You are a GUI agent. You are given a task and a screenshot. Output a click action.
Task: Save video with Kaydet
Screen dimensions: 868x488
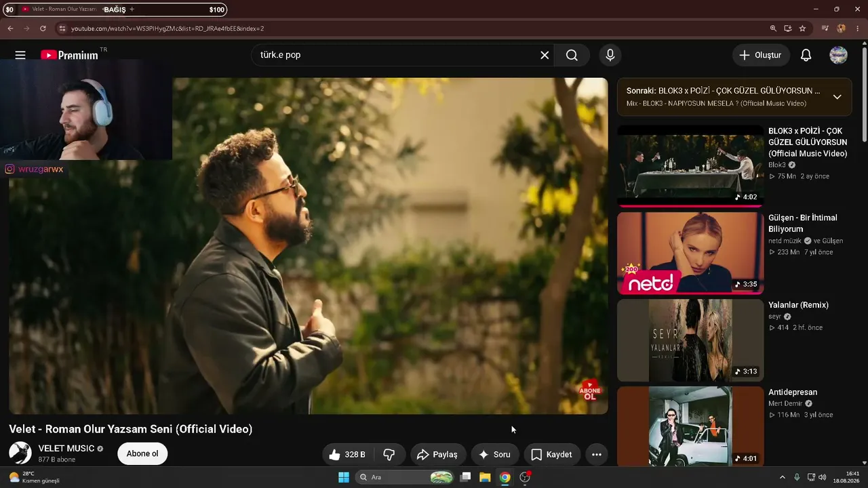(552, 454)
